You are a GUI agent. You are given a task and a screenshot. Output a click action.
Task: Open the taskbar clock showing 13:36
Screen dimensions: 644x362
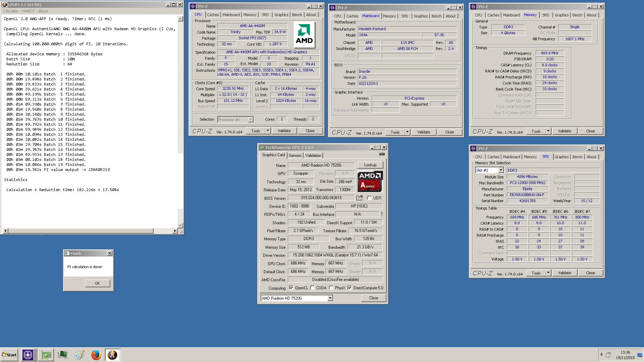(625, 355)
